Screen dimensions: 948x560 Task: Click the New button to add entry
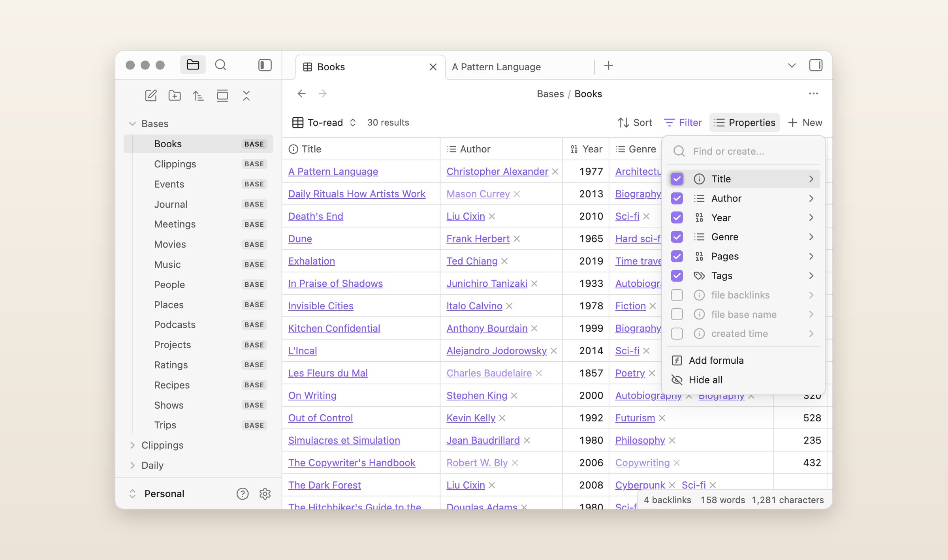click(x=805, y=122)
